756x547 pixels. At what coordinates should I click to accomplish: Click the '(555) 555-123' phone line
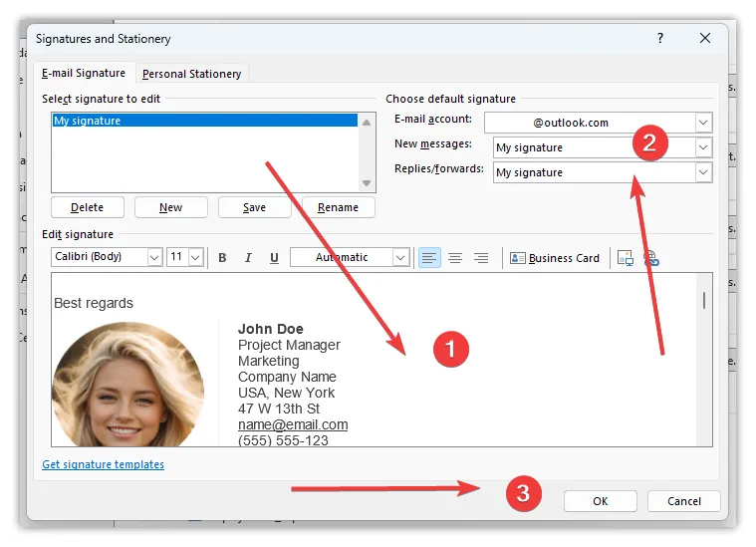click(x=283, y=440)
